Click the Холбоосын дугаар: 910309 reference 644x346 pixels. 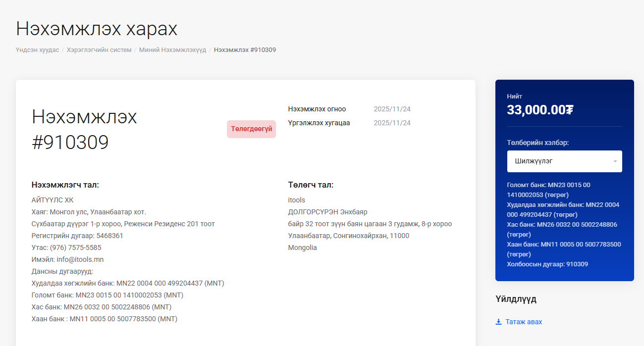click(547, 264)
